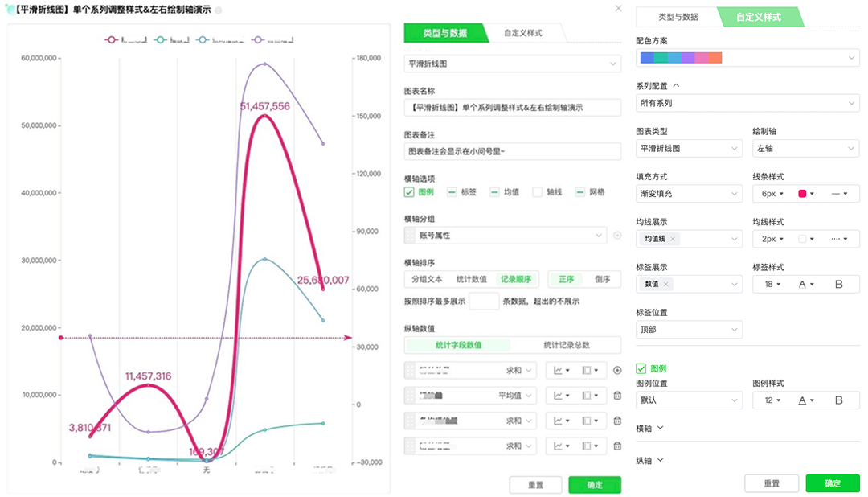Open the line chart type icon in the 平均值 row

point(561,396)
